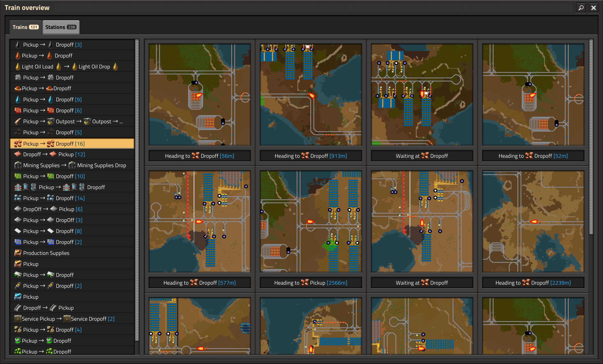The width and height of the screenshot is (603, 364).
Task: Select copper plate Dropoff → Pickup [12] row
Action: 72,154
